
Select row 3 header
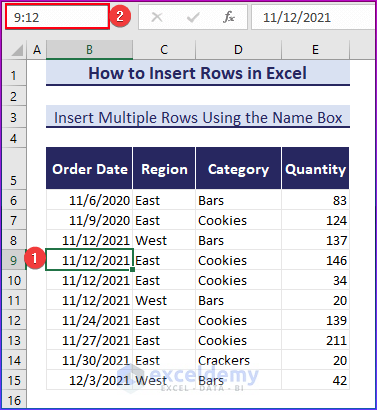14,117
